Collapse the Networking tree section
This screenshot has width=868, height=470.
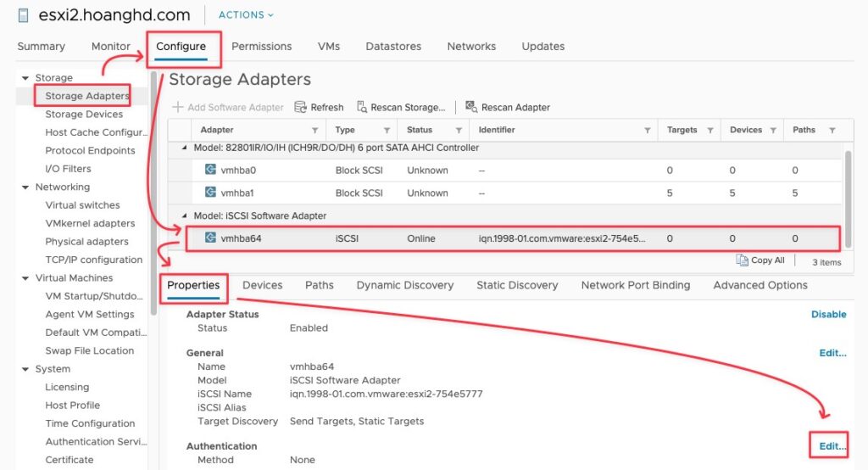(25, 187)
